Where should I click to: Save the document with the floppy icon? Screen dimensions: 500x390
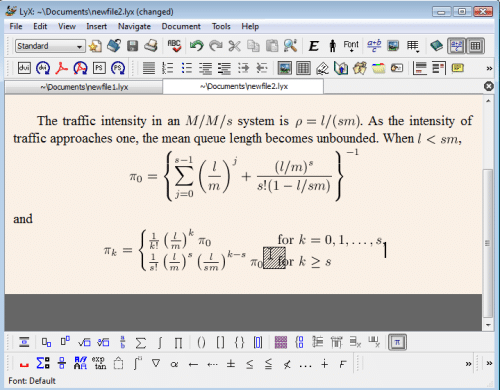[132, 46]
